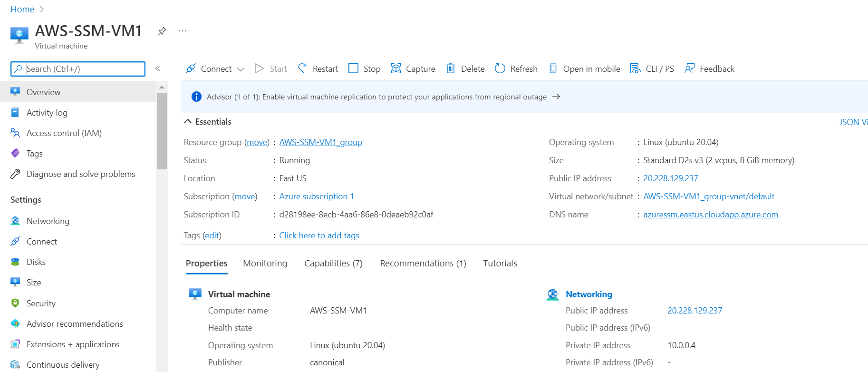Switch to the Capabilities (7) tab
Image resolution: width=868 pixels, height=372 pixels.
pyautogui.click(x=333, y=264)
